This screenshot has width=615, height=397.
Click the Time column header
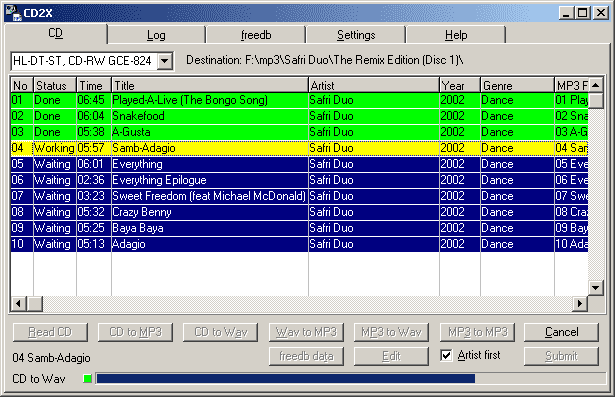tap(94, 86)
